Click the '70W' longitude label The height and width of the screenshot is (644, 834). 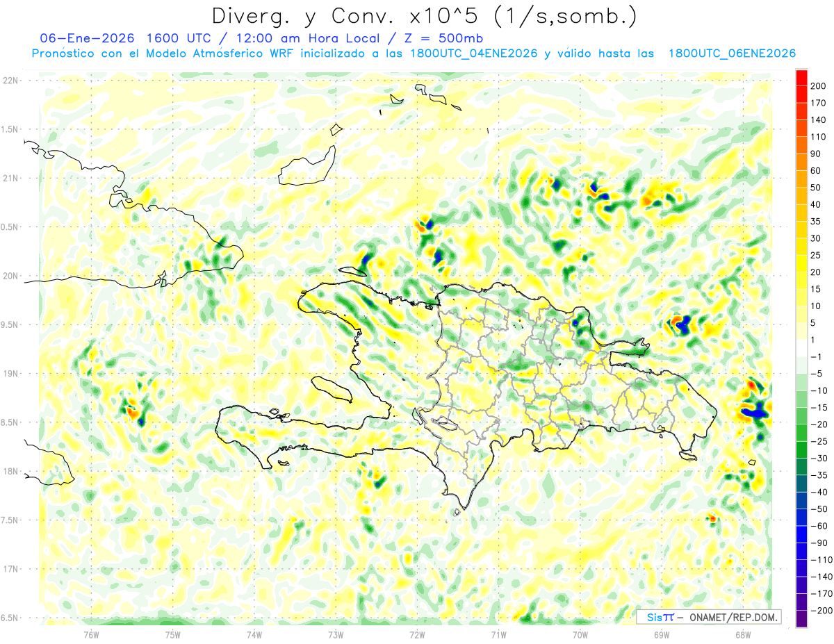point(580,634)
